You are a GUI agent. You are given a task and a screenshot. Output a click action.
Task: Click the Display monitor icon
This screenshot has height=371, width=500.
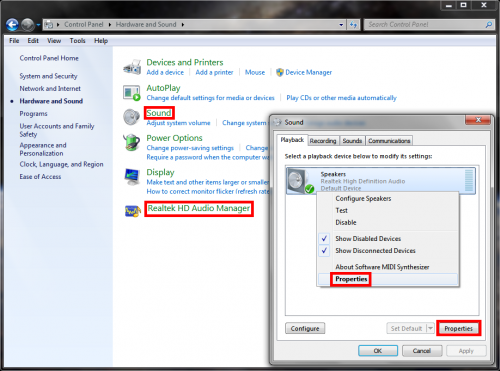pos(132,177)
